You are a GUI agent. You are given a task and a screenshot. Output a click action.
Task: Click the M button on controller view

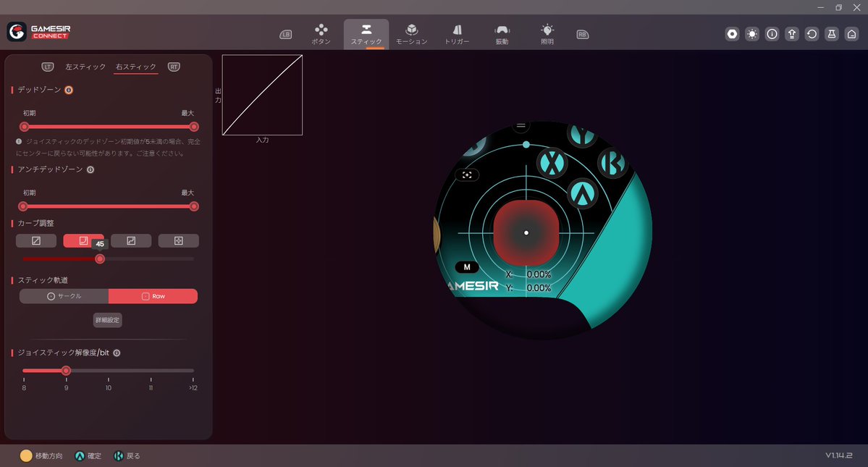tap(467, 267)
